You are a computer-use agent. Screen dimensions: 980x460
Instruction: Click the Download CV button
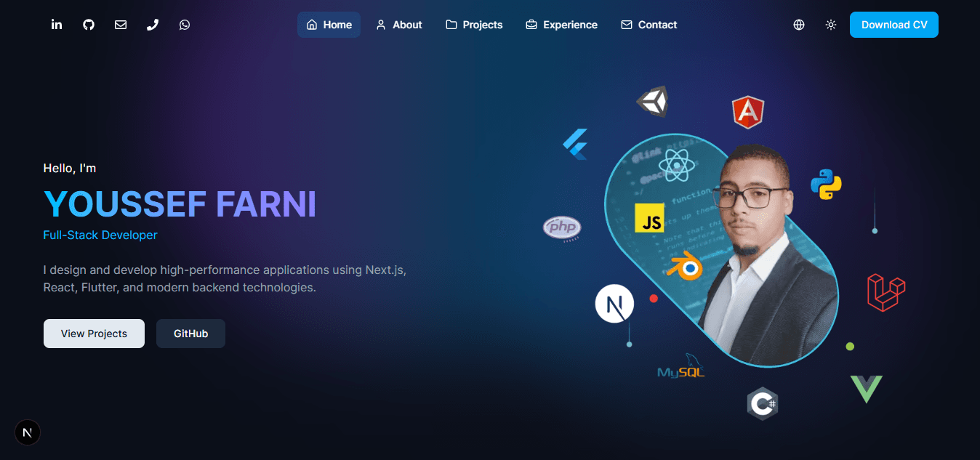pos(893,24)
